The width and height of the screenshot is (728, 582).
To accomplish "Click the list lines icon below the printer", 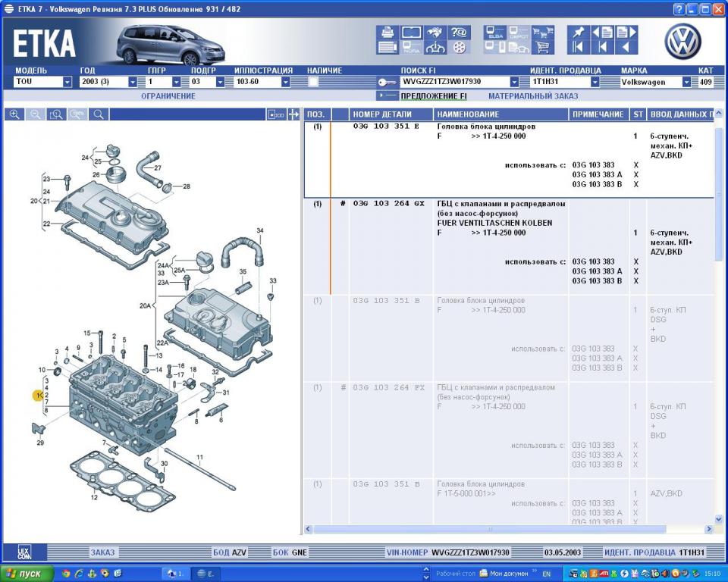I will click(388, 47).
